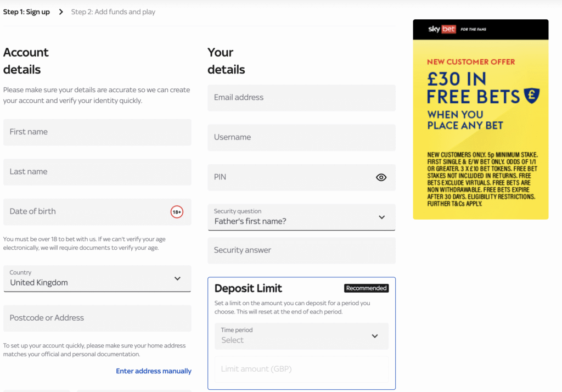The image size is (562, 392).
Task: Click the chevron arrow between the two steps
Action: click(x=59, y=11)
